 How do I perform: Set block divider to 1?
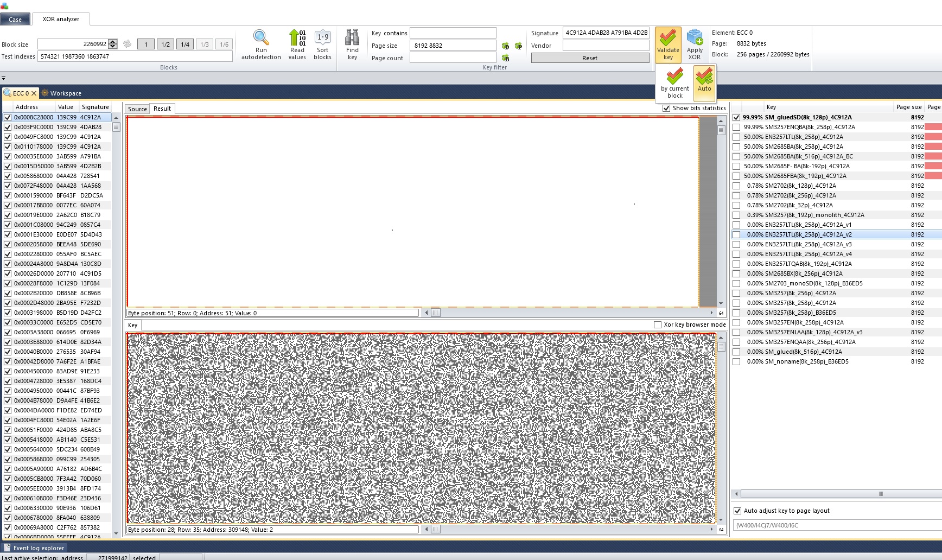click(x=145, y=44)
